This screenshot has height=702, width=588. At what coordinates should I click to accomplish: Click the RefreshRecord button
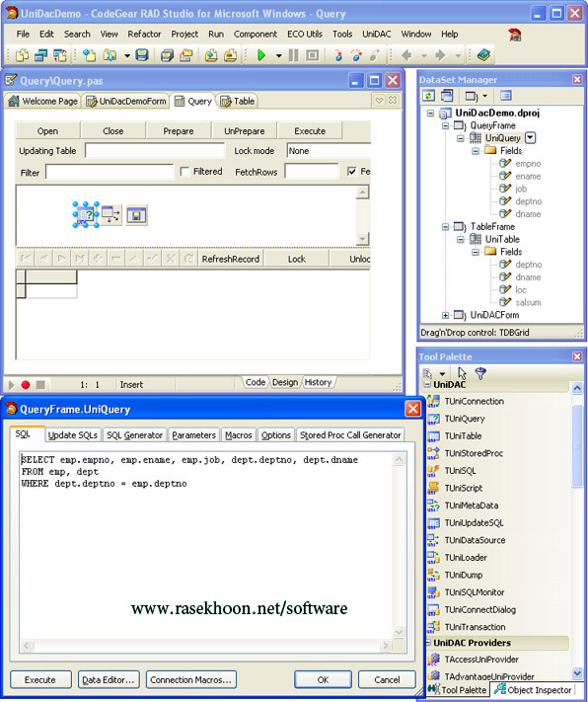coord(231,259)
